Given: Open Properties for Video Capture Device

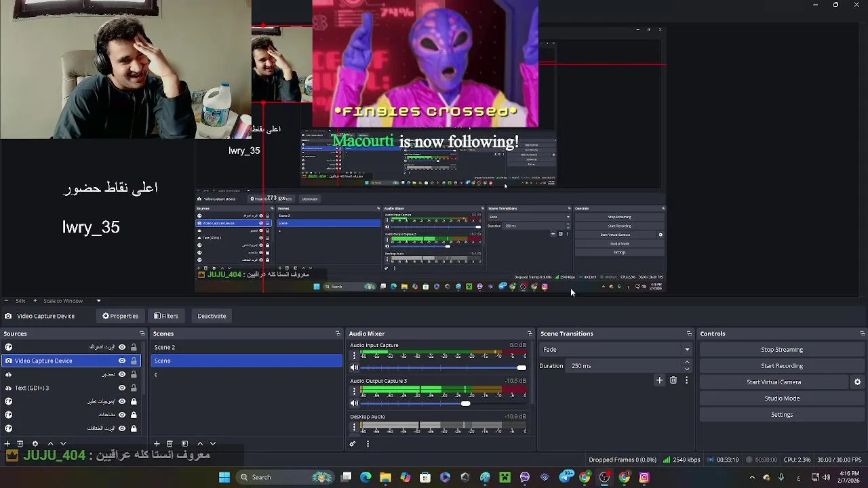Looking at the screenshot, I should tap(120, 316).
